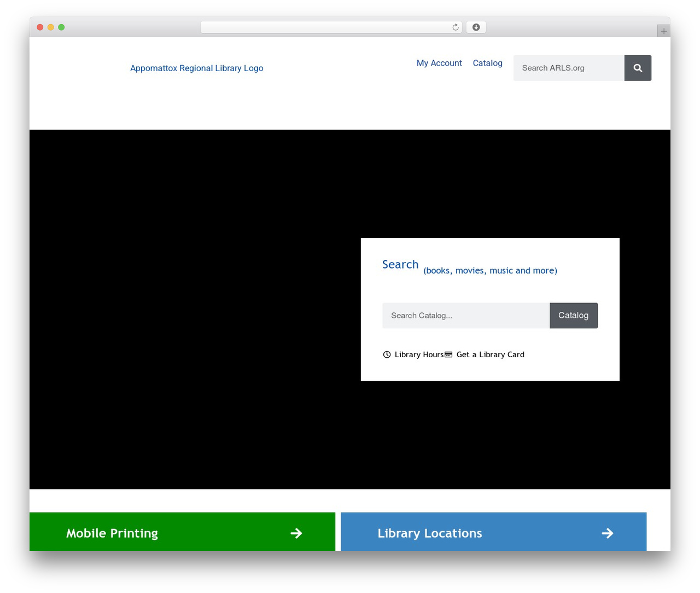Open the browser downloads icon
The height and width of the screenshot is (593, 700).
(x=476, y=27)
